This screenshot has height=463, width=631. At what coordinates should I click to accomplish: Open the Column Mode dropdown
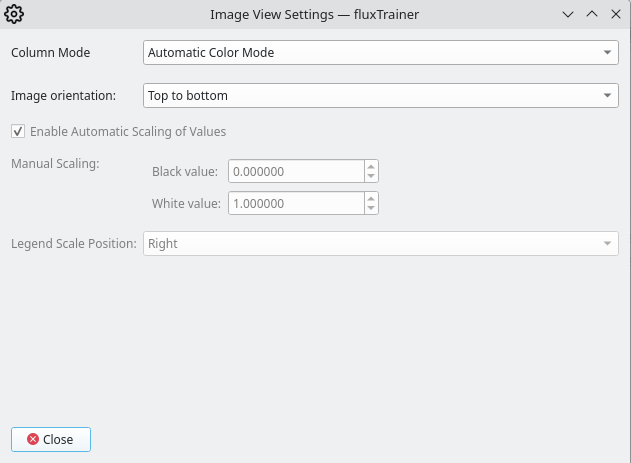click(381, 52)
